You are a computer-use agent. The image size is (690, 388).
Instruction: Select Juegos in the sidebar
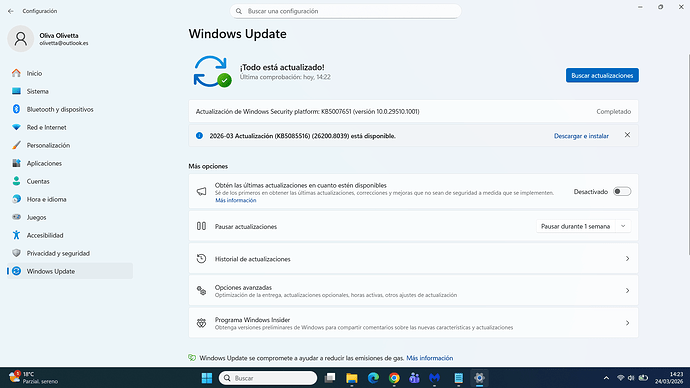(x=70, y=217)
